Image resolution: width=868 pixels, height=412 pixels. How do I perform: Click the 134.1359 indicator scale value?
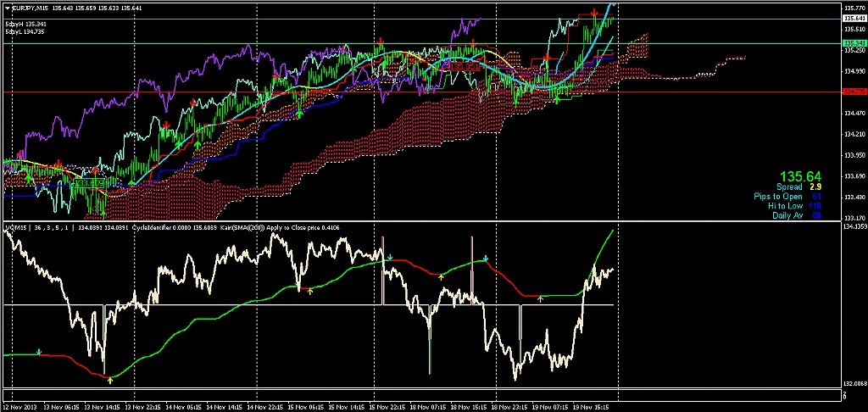(x=854, y=226)
